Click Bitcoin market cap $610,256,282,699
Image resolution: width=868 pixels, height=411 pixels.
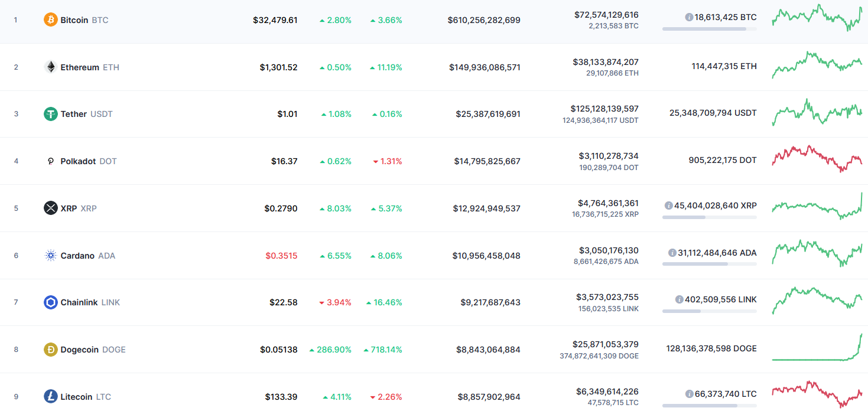(x=484, y=20)
